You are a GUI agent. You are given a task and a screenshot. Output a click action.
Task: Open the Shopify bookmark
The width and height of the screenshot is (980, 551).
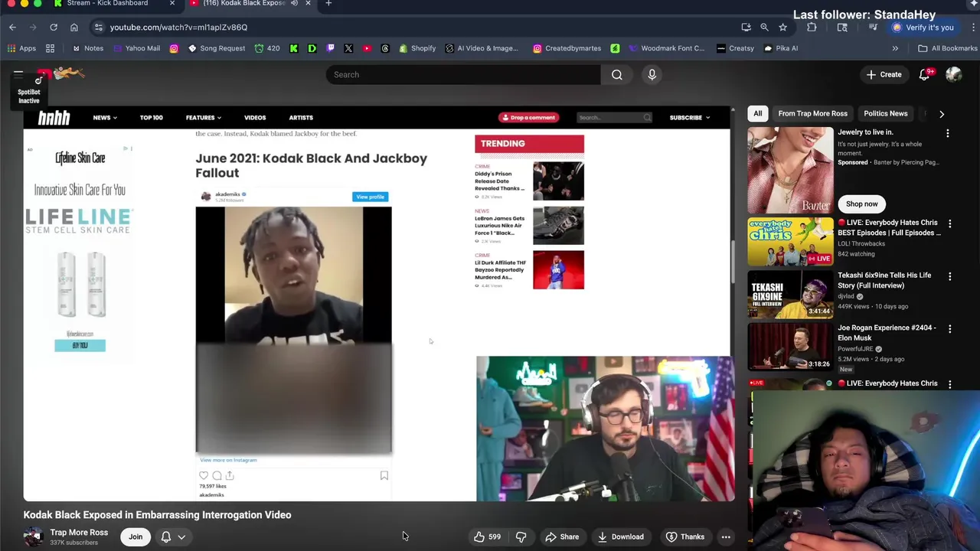coord(417,48)
